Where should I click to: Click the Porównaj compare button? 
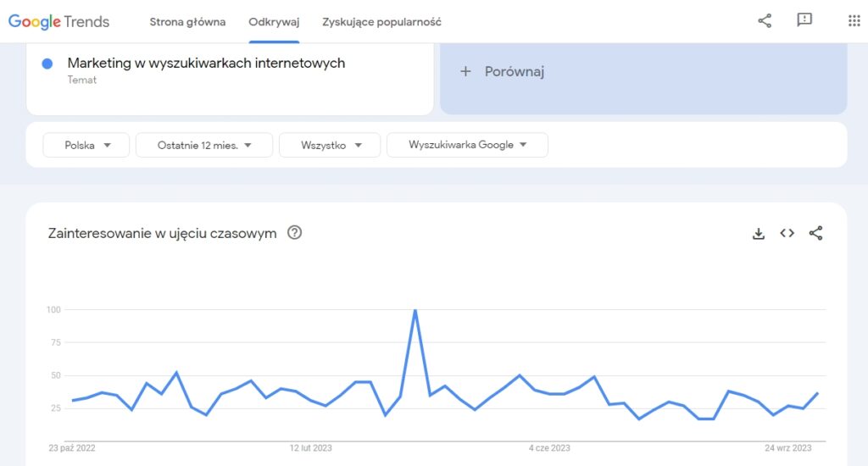pyautogui.click(x=643, y=71)
